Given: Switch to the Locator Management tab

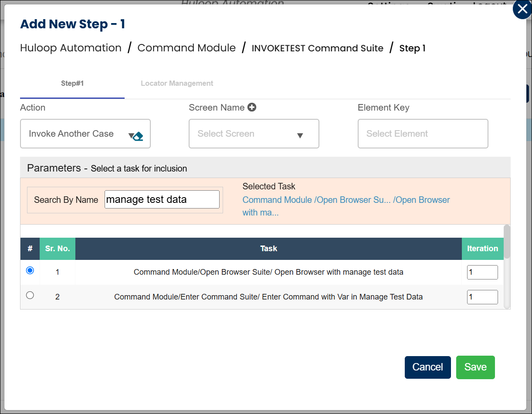Looking at the screenshot, I should (x=177, y=83).
